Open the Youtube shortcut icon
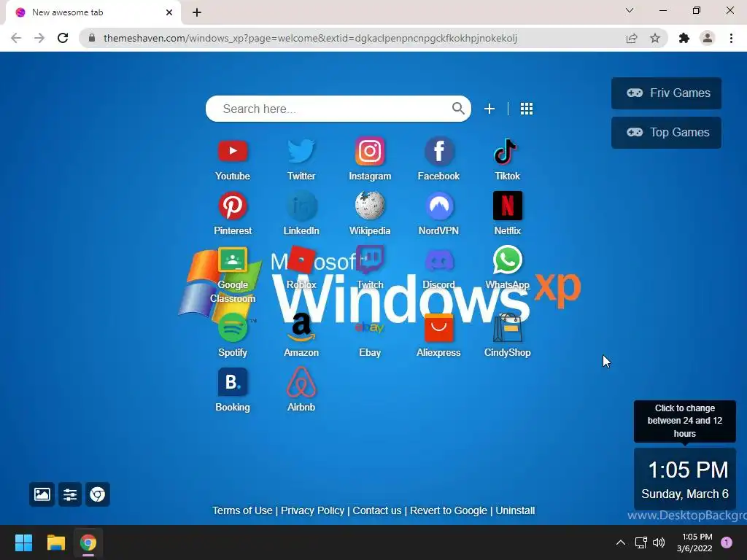 point(233,152)
